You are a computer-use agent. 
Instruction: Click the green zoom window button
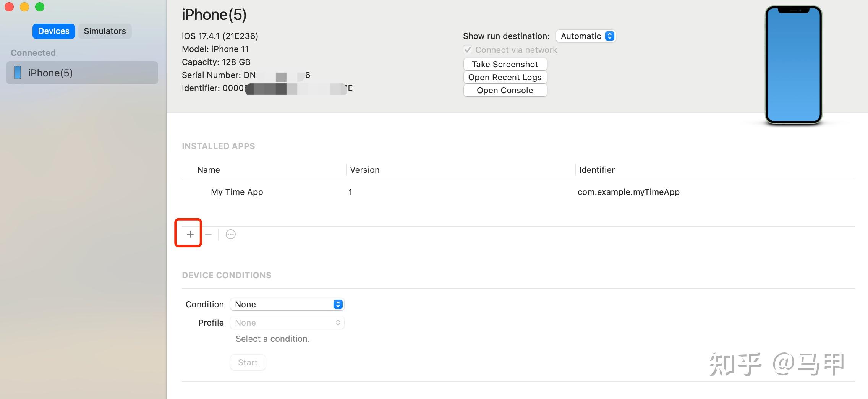[x=40, y=7]
